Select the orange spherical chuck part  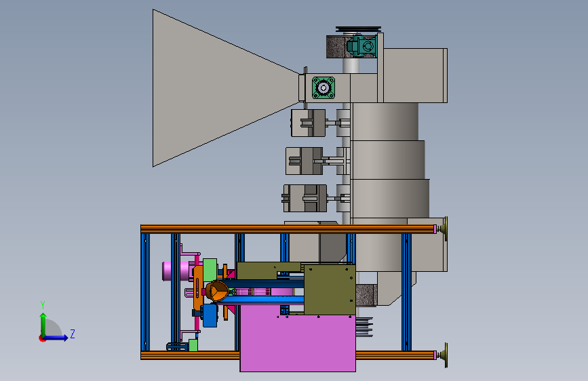(x=217, y=291)
